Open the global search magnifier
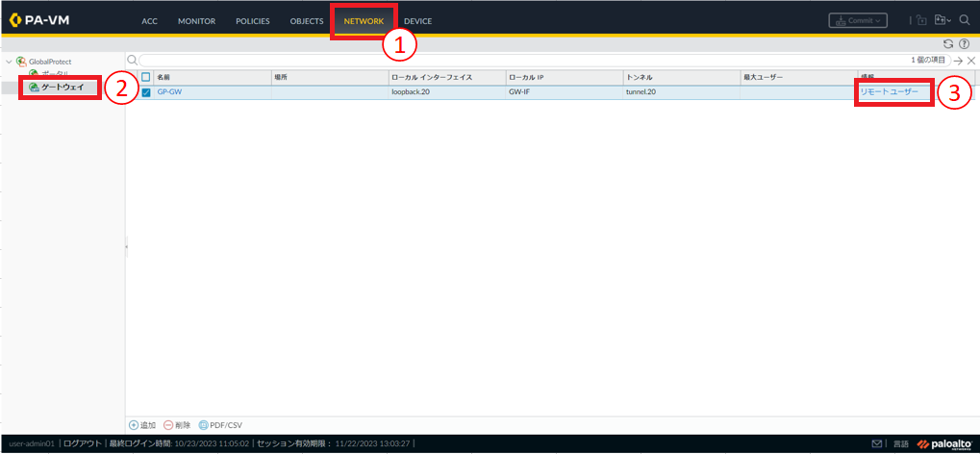This screenshot has height=454, width=980. (x=965, y=20)
